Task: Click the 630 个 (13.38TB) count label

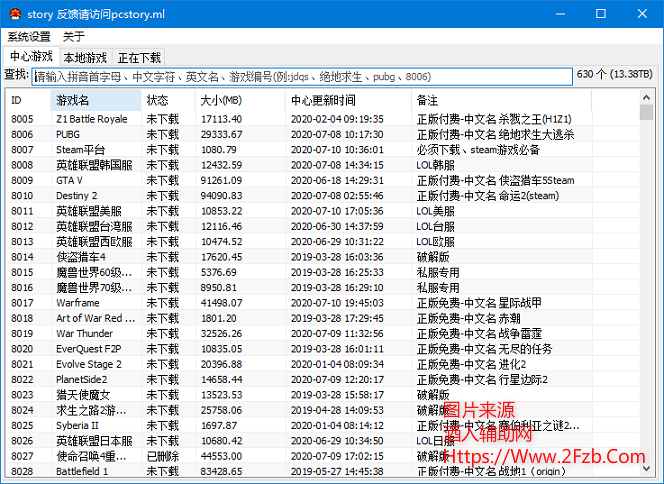Action: (614, 74)
